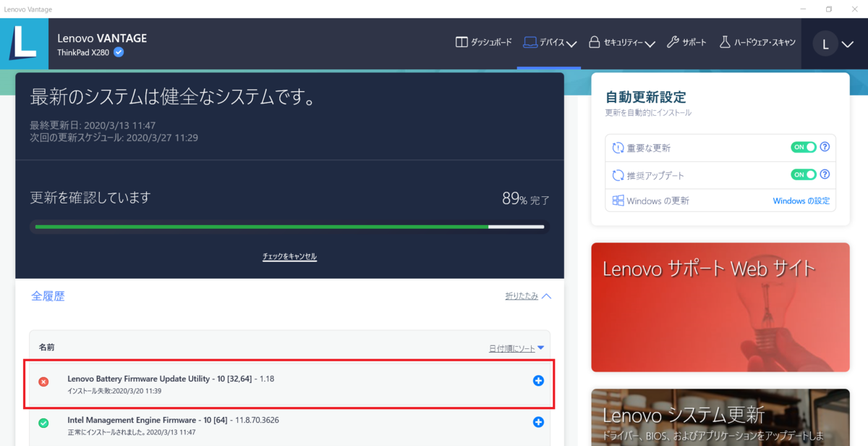Click the インストール失敗:2020/3/20 11:39 status text
The height and width of the screenshot is (446, 868).
coord(114,391)
